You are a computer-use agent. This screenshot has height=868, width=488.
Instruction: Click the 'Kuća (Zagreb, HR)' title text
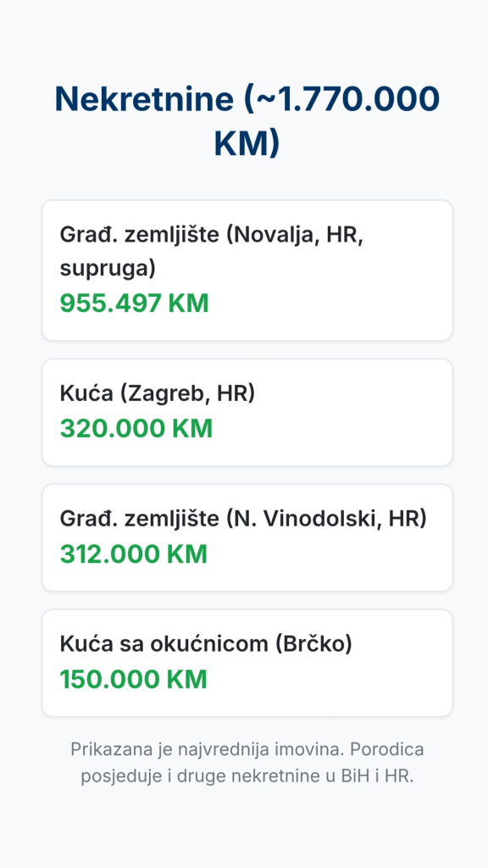coord(157,393)
